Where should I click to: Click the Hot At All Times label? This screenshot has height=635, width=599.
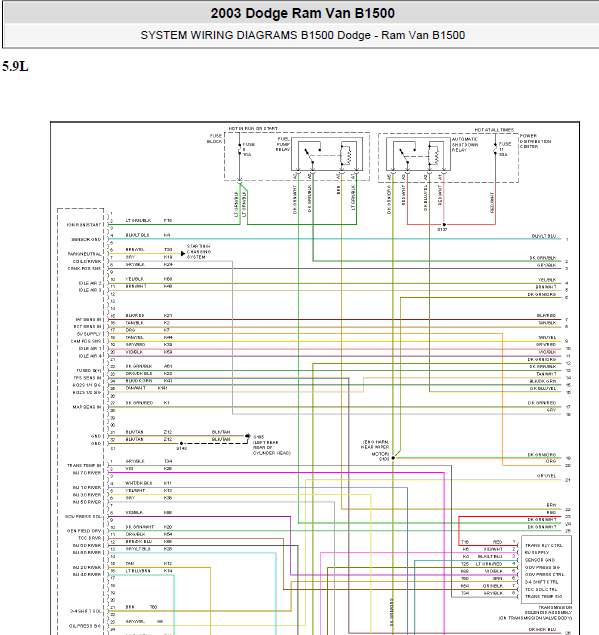pos(494,130)
